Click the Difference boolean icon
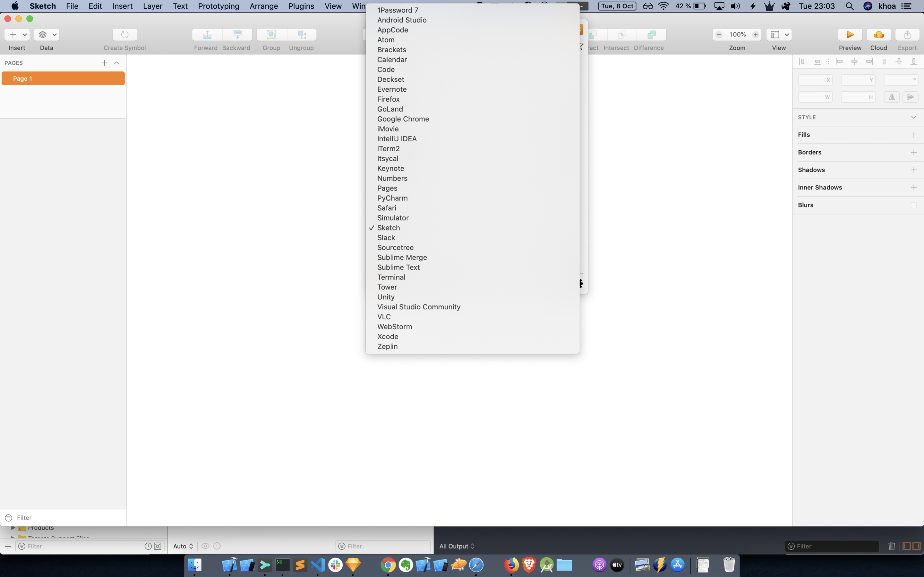This screenshot has height=577, width=924. coord(651,35)
